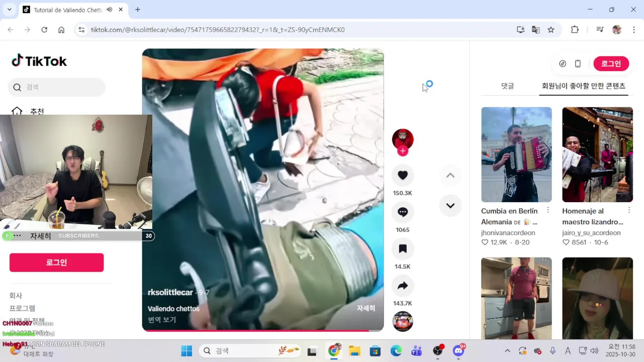Click install app icon in address bar
Screen dimensions: 644x362
pyautogui.click(x=521, y=30)
